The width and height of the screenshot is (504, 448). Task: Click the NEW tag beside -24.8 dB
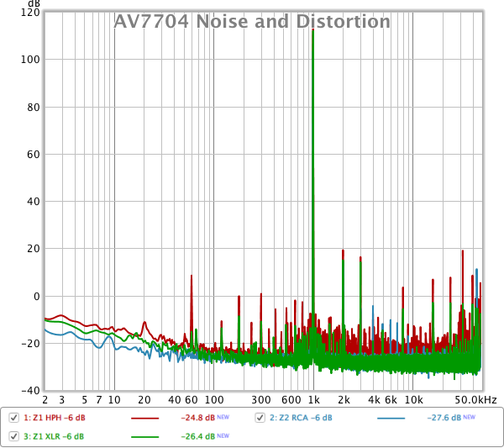pos(223,417)
